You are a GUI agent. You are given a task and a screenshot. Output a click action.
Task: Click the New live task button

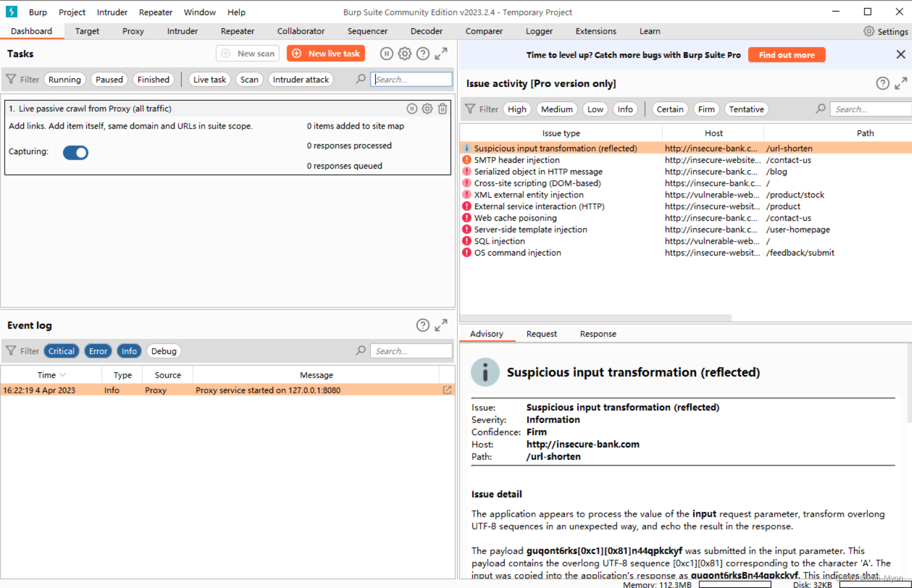(x=326, y=53)
